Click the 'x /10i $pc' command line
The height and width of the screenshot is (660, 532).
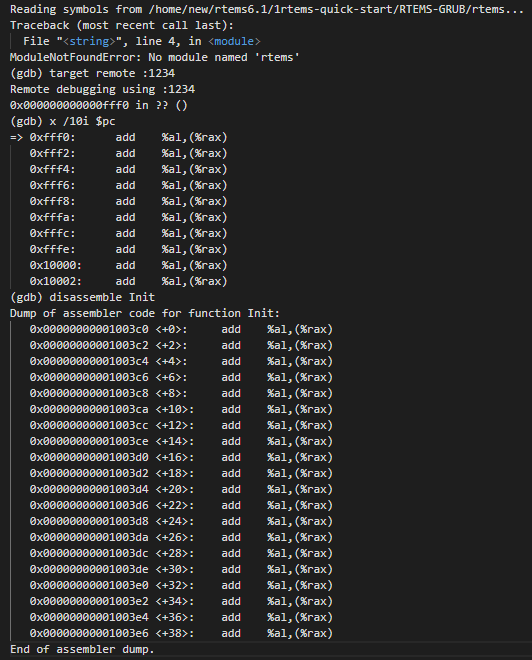pos(63,121)
